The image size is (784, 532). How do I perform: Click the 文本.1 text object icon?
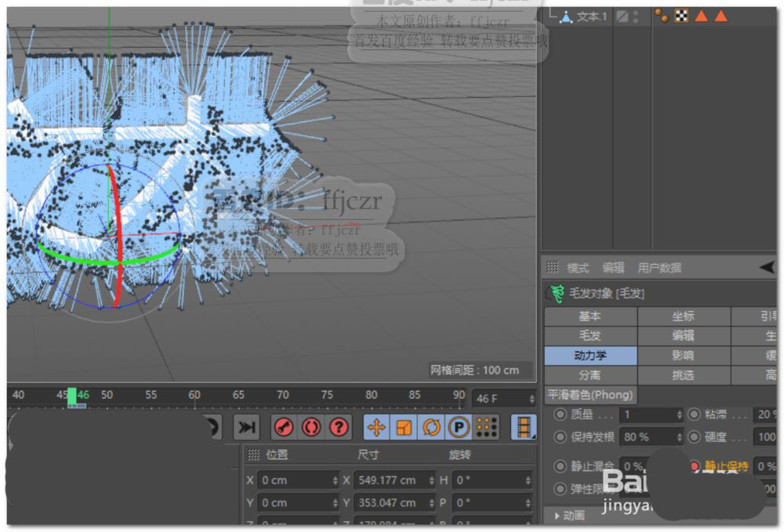click(x=566, y=17)
